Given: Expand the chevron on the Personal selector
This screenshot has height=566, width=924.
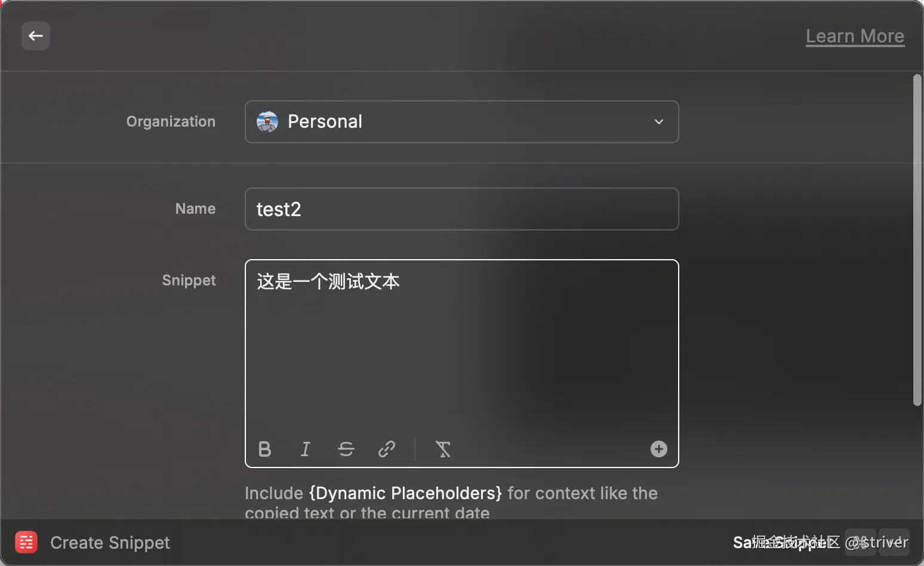Looking at the screenshot, I should point(659,122).
